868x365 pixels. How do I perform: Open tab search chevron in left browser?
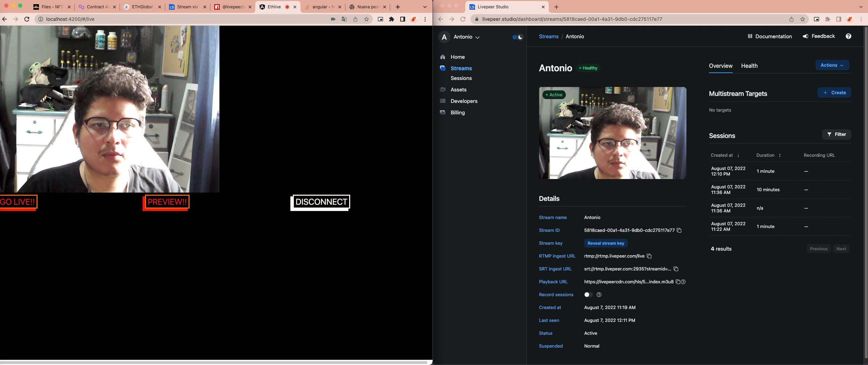(x=425, y=7)
